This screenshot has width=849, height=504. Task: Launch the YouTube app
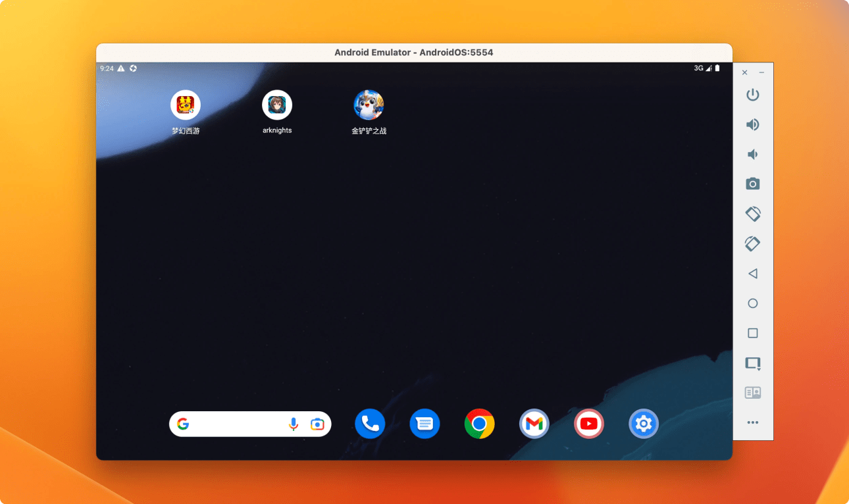(589, 424)
